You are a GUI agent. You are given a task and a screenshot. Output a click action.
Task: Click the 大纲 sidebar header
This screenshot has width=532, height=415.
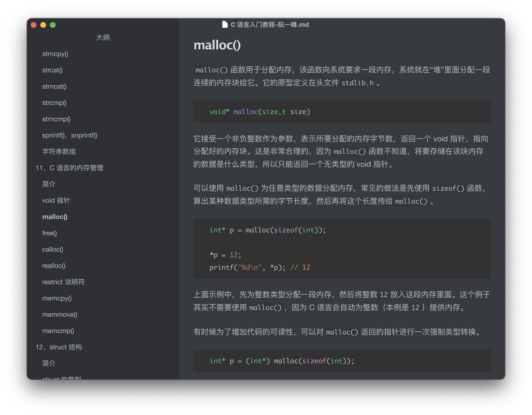(x=103, y=37)
